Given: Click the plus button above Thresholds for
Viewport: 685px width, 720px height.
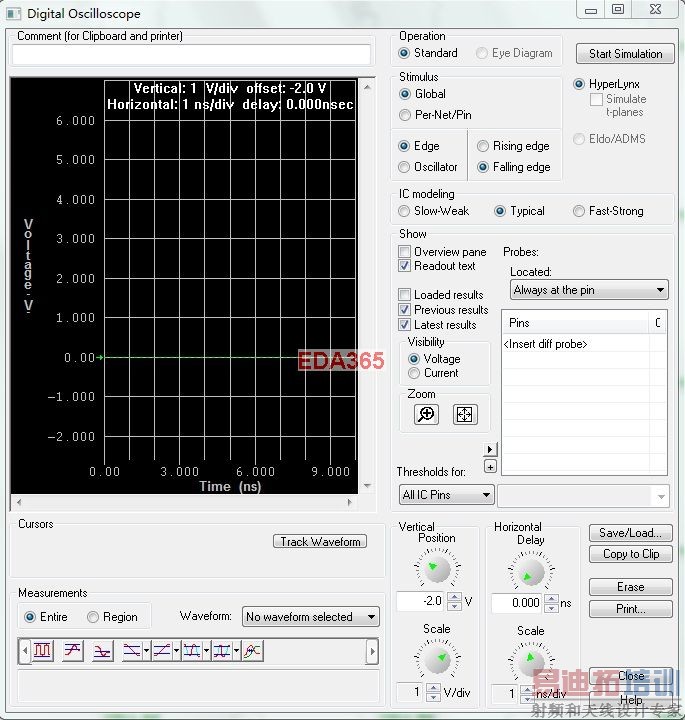Looking at the screenshot, I should (x=490, y=467).
